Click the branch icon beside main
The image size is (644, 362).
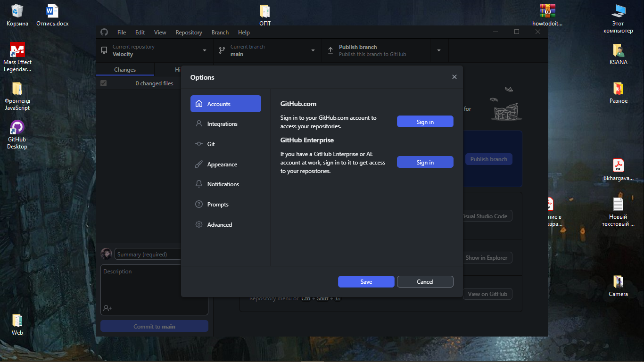coord(222,50)
